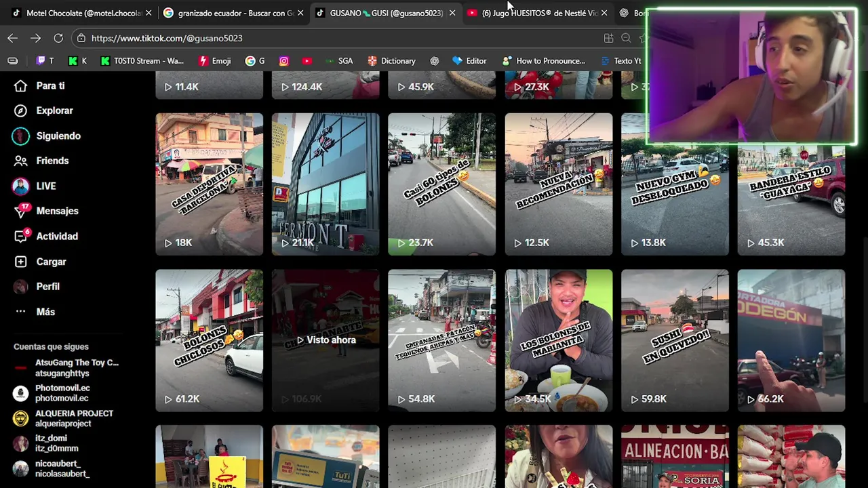Close the Jugo HUESITOS tab
This screenshot has width=868, height=488.
pos(604,13)
